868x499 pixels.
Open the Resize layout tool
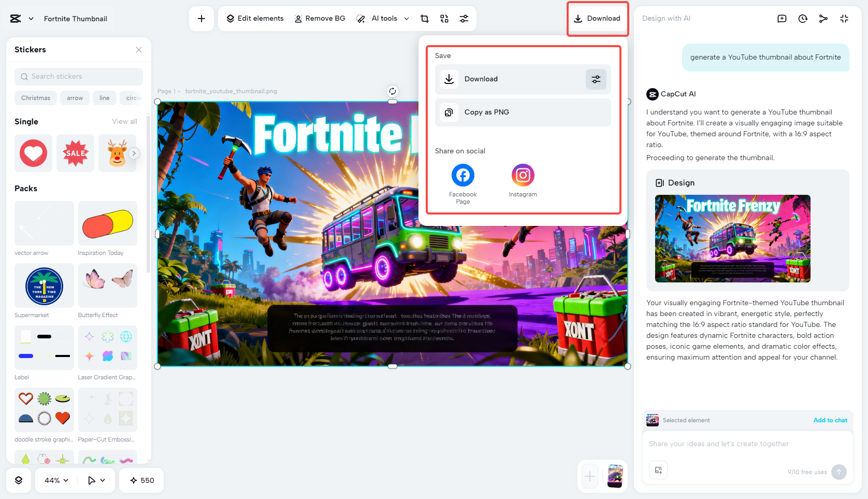[x=444, y=18]
